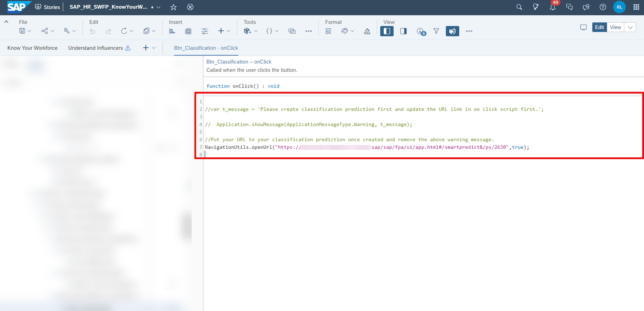
Task: Expand the Share dropdown arrow
Action: pyautogui.click(x=52, y=31)
